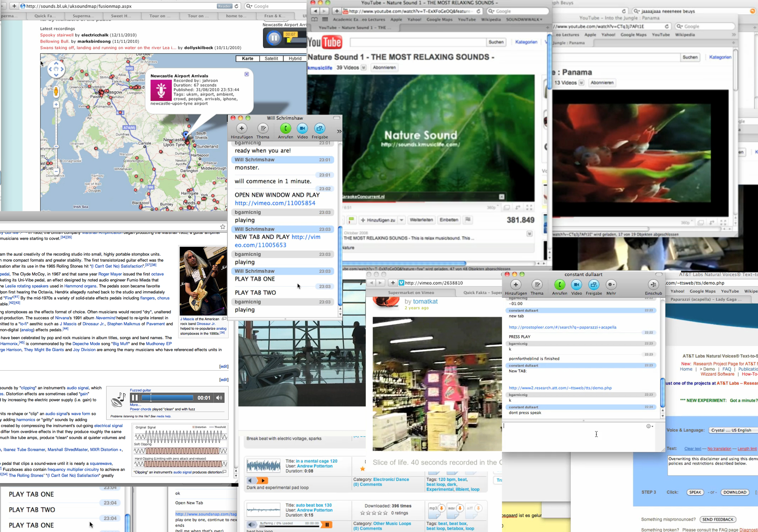Open the home to... bookmark
758x532 pixels.
(x=236, y=16)
